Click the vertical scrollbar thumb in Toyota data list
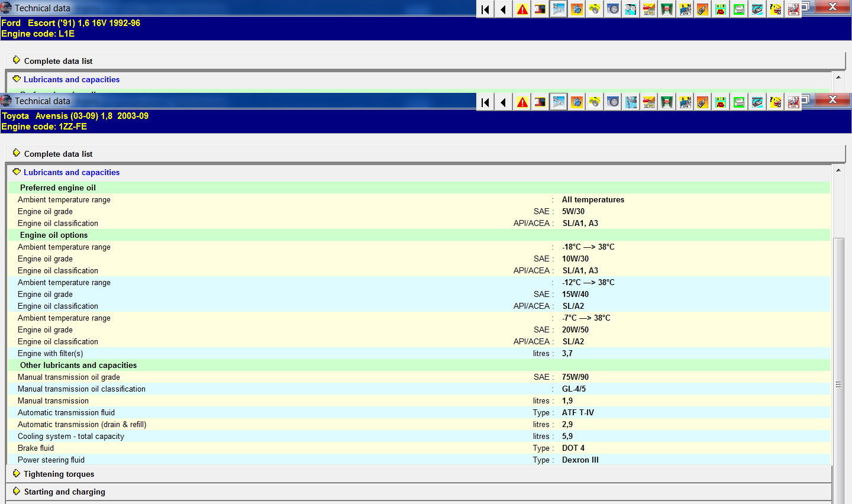 coord(838,385)
